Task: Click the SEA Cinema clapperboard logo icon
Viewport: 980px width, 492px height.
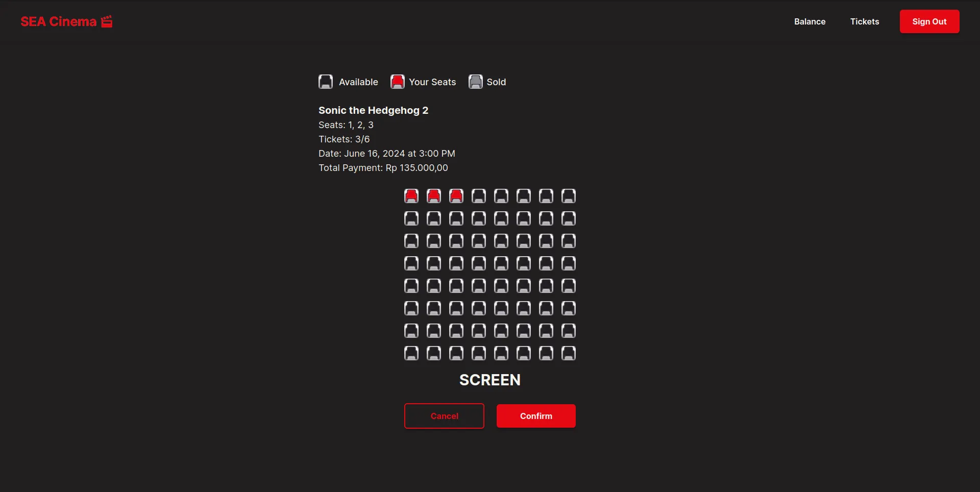Action: 107,21
